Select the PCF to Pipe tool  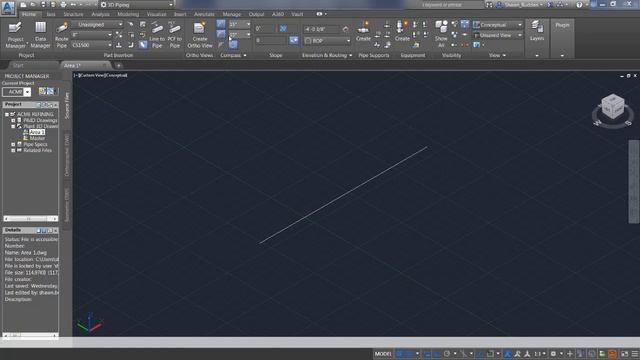(x=175, y=35)
